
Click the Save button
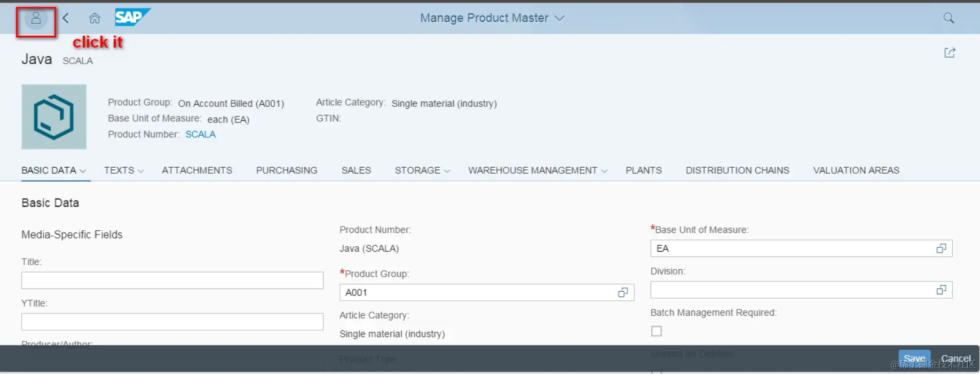click(x=914, y=359)
